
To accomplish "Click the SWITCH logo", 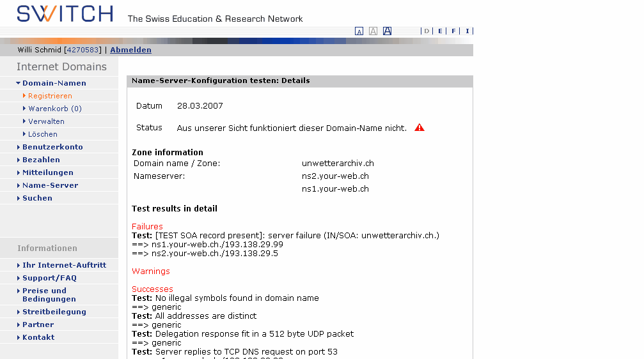I will [x=65, y=13].
